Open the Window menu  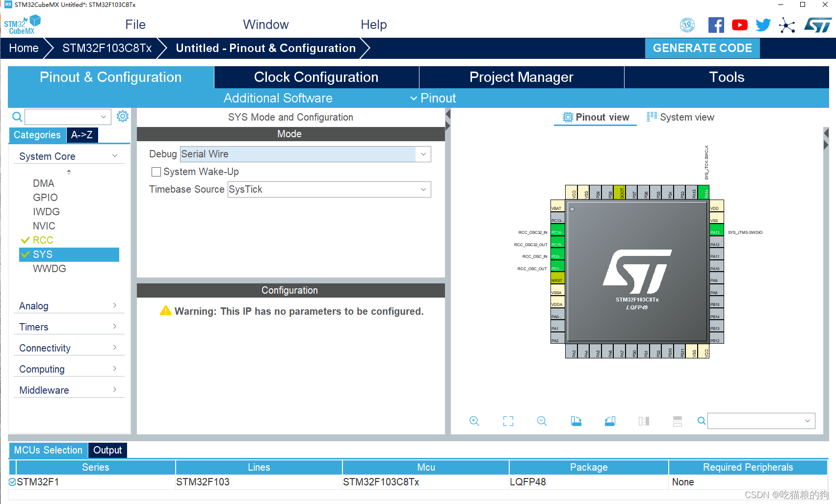tap(266, 25)
